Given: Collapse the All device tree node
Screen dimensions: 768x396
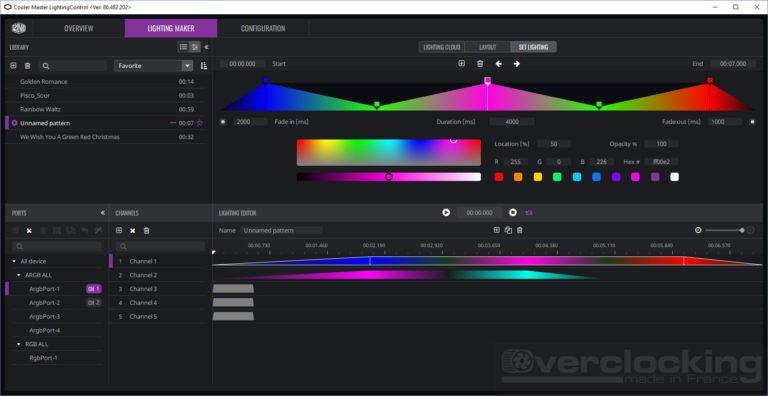Looking at the screenshot, I should click(14, 262).
